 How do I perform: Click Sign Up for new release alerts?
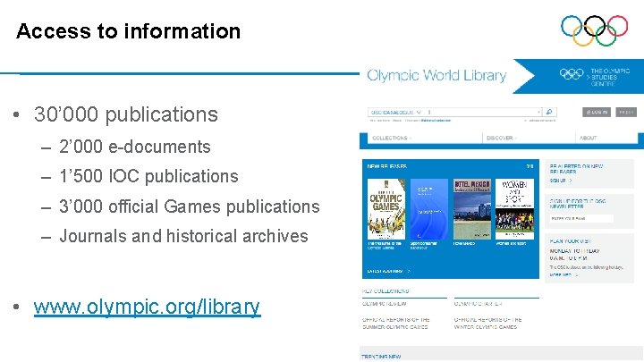[x=561, y=181]
